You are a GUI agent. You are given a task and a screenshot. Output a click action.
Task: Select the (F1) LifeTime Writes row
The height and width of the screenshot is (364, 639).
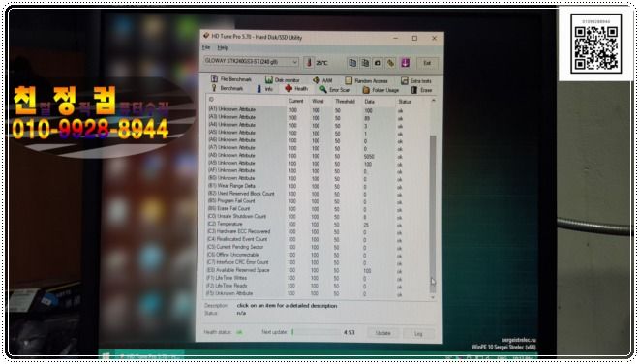coord(318,278)
